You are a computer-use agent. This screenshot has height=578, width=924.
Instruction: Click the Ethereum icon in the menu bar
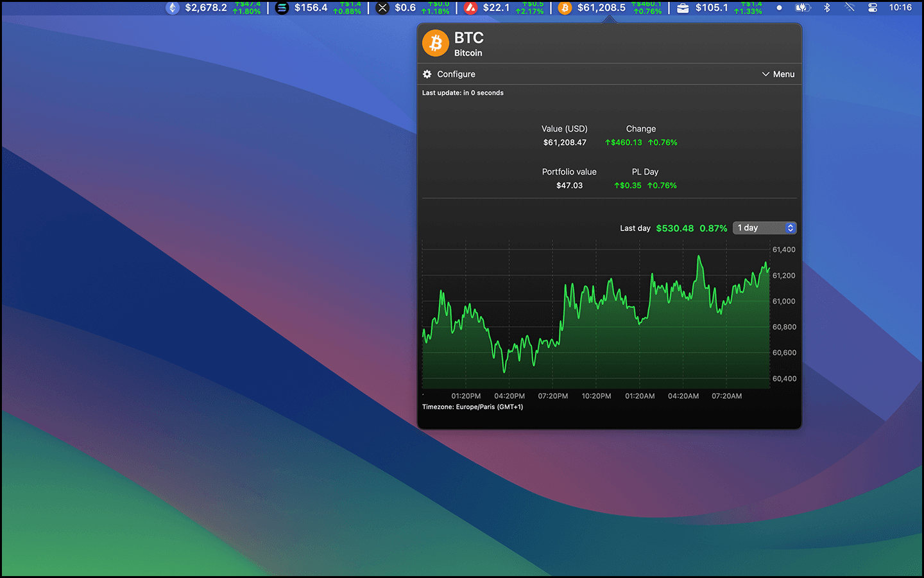click(x=172, y=8)
